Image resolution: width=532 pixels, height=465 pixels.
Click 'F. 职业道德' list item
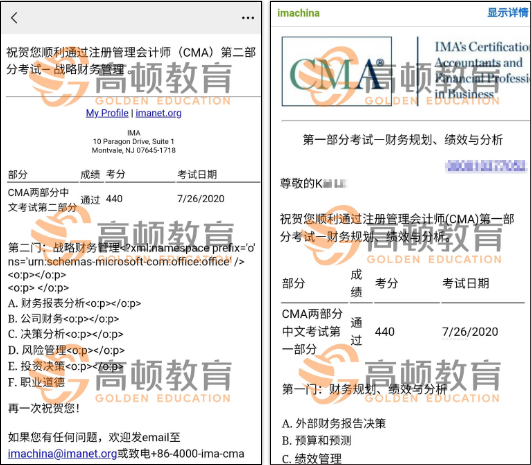point(36,382)
